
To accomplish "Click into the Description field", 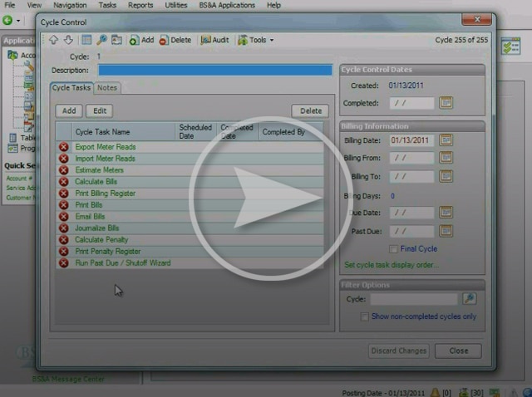I will [215, 70].
